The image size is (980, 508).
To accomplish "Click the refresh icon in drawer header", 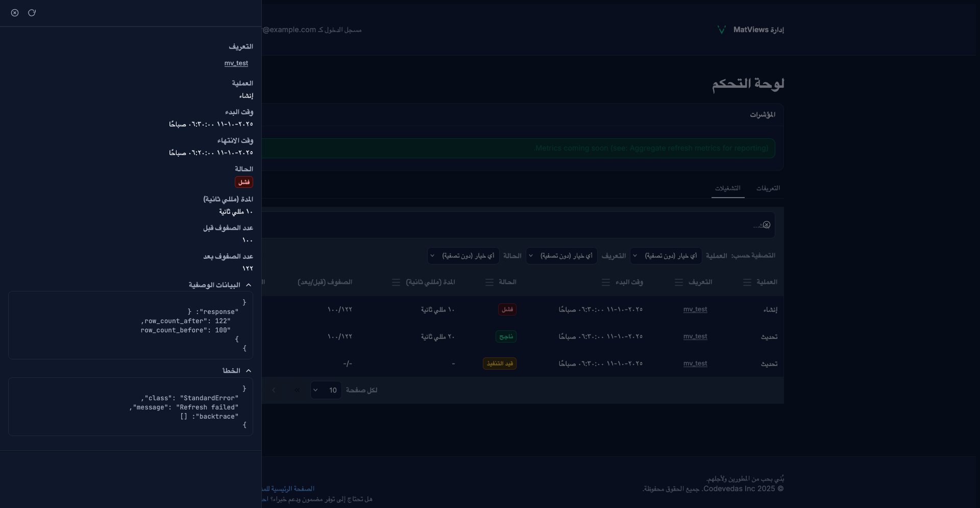I will click(x=32, y=13).
